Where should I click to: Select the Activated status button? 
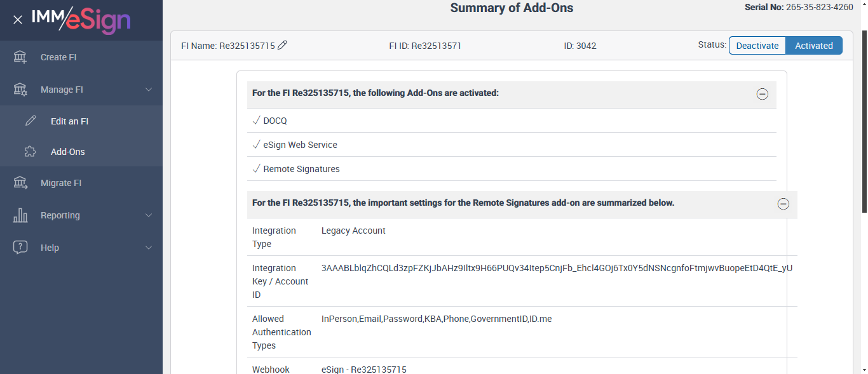point(813,46)
